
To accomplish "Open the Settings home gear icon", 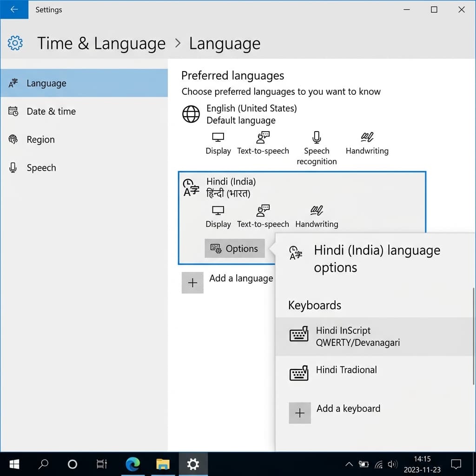I will coord(15,43).
